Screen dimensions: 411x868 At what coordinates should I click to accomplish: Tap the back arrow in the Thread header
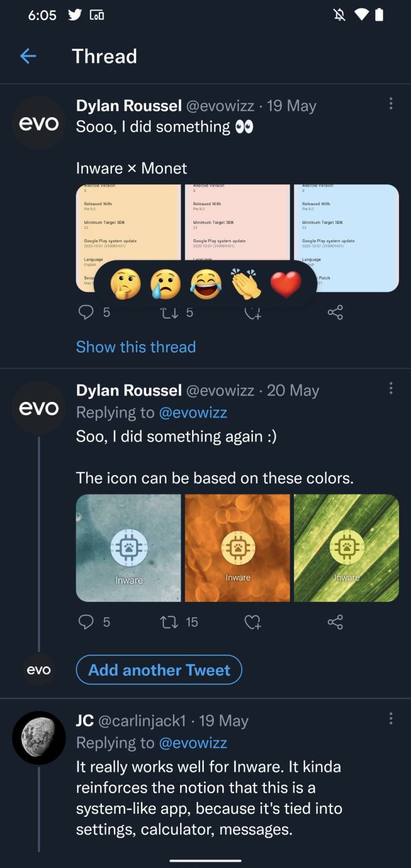click(28, 56)
